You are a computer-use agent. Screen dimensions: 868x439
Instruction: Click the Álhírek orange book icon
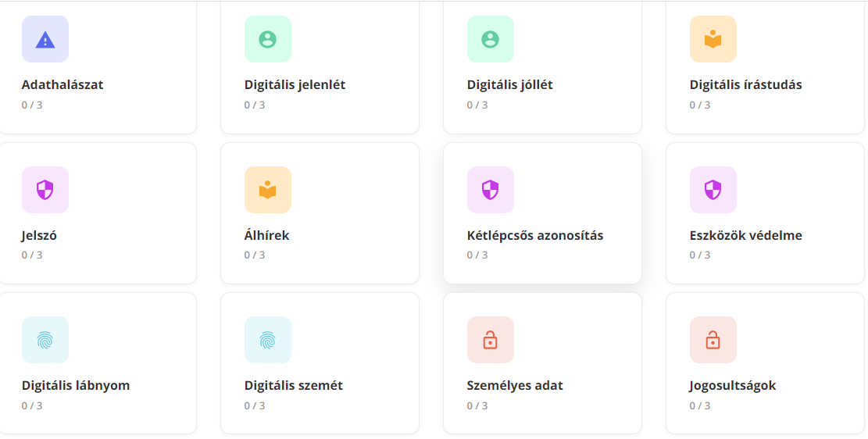[268, 190]
